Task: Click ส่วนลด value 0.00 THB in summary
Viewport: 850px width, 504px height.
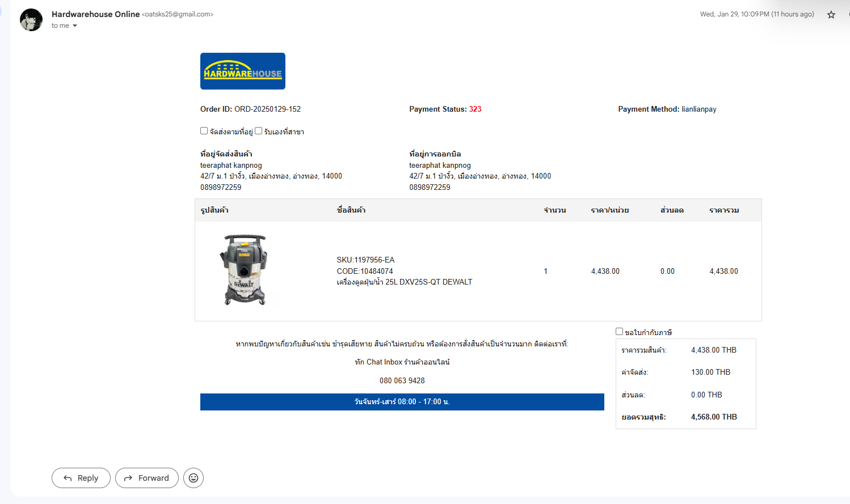Action: point(706,395)
